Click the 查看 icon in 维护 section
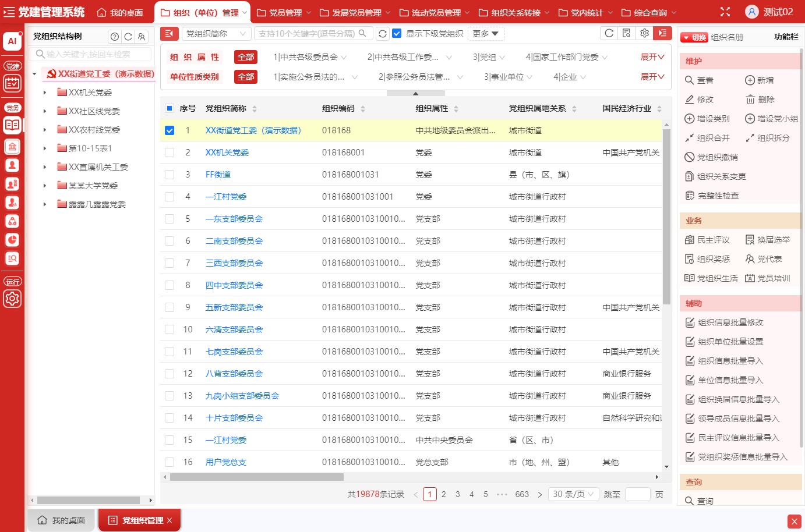 point(690,80)
